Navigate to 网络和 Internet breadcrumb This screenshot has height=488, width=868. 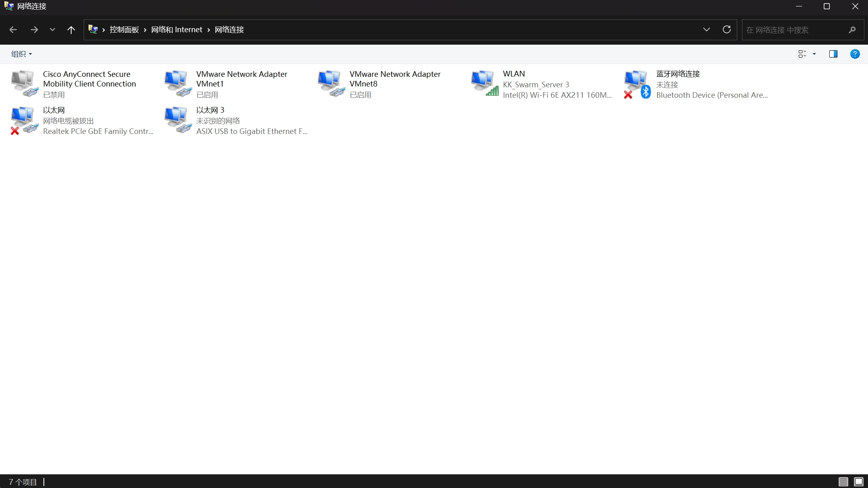177,30
